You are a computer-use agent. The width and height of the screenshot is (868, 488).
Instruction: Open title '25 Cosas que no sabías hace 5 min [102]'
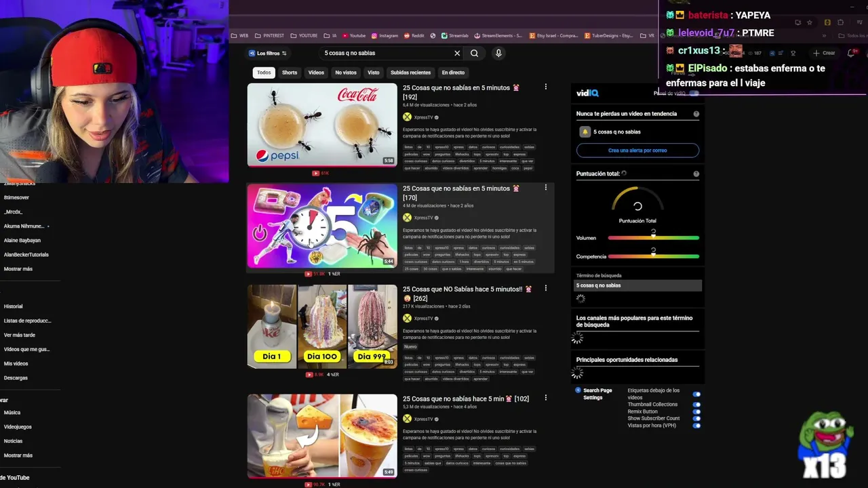466,399
